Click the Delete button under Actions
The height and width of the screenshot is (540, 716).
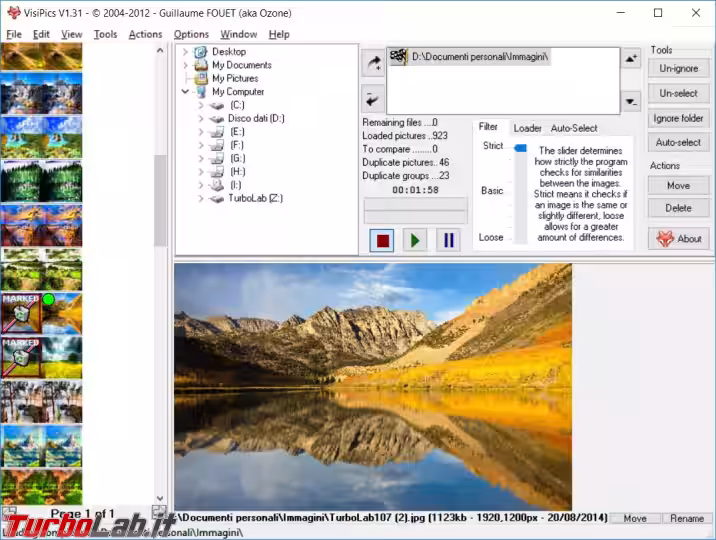tap(679, 208)
